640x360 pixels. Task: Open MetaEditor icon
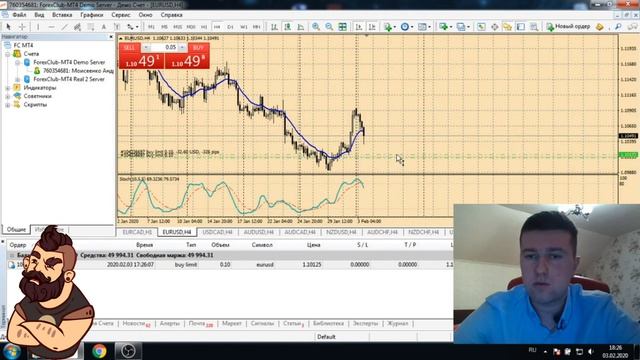pyautogui.click(x=600, y=27)
